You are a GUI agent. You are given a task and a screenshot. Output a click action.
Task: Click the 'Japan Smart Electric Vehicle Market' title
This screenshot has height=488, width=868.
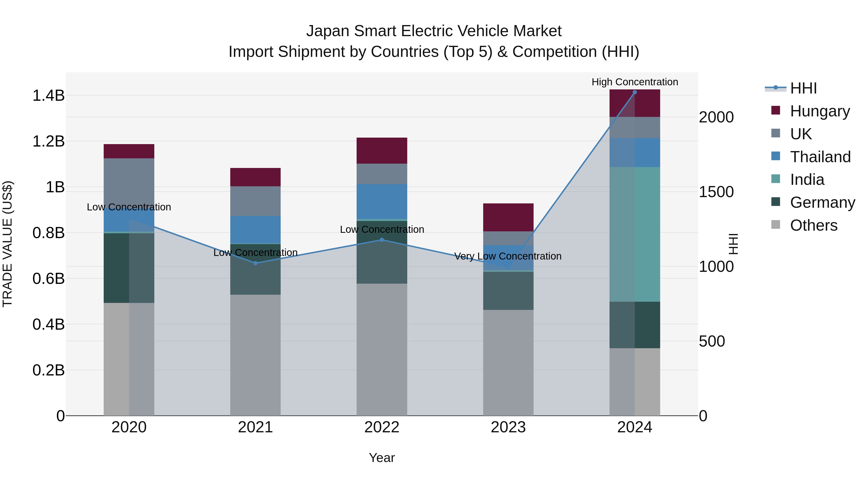coord(434,31)
